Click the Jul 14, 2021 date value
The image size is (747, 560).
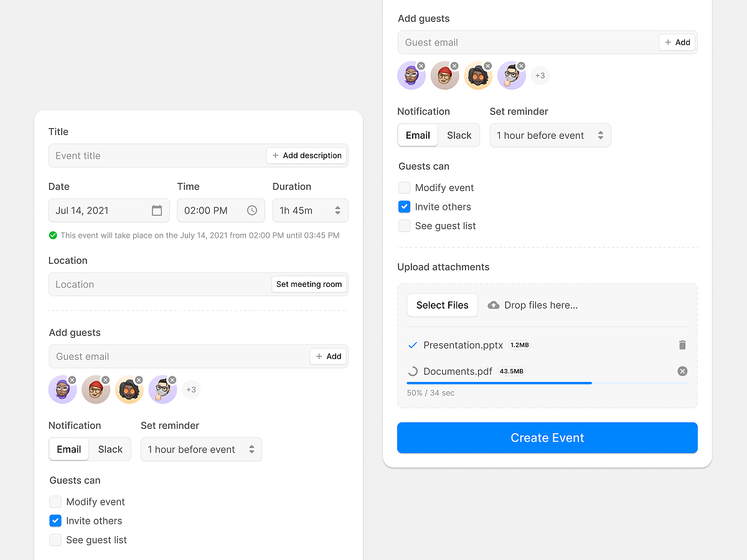click(x=82, y=210)
